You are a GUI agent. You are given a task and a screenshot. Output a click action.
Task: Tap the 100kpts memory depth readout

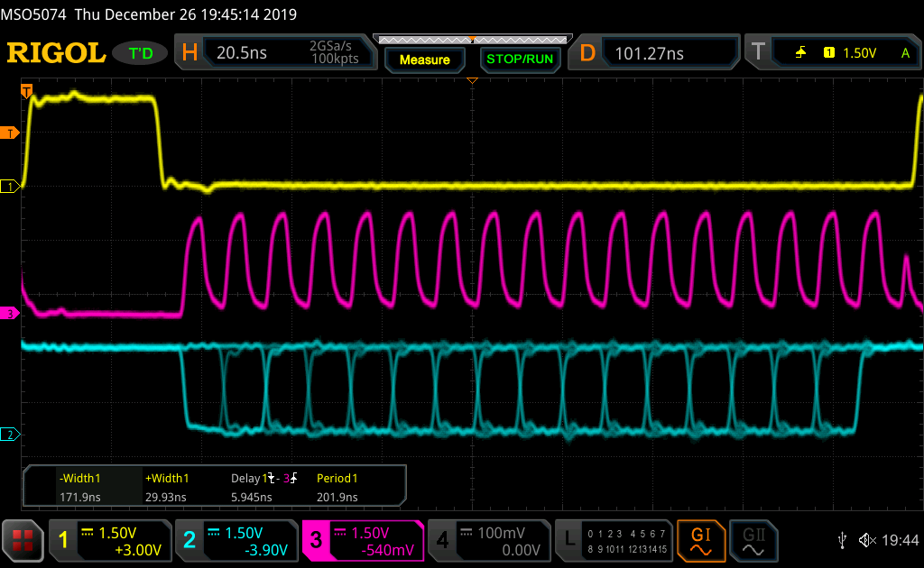coord(335,59)
